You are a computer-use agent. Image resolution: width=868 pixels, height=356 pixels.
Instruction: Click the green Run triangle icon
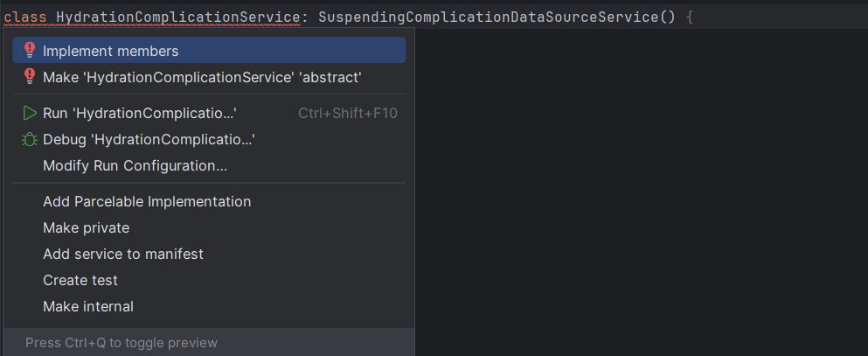(x=30, y=114)
